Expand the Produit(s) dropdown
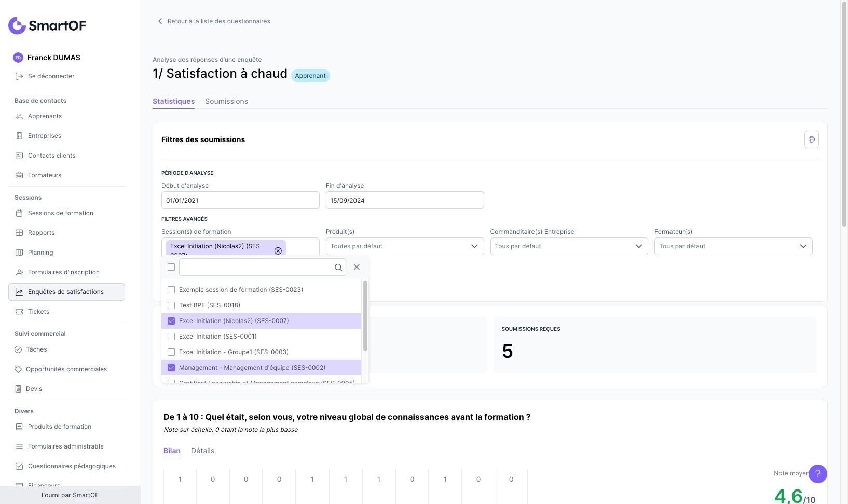The image size is (848, 504). tap(404, 246)
